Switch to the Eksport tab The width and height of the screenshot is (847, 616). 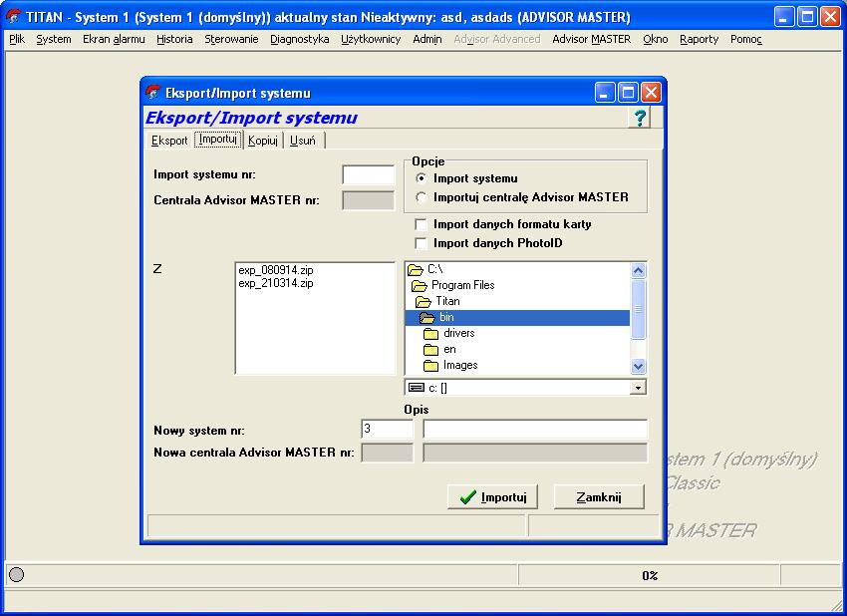pos(169,141)
